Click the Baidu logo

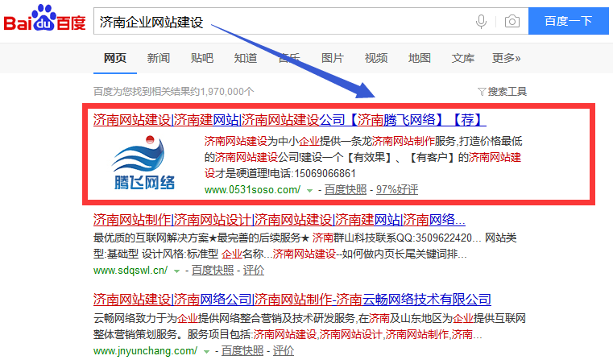[x=44, y=19]
